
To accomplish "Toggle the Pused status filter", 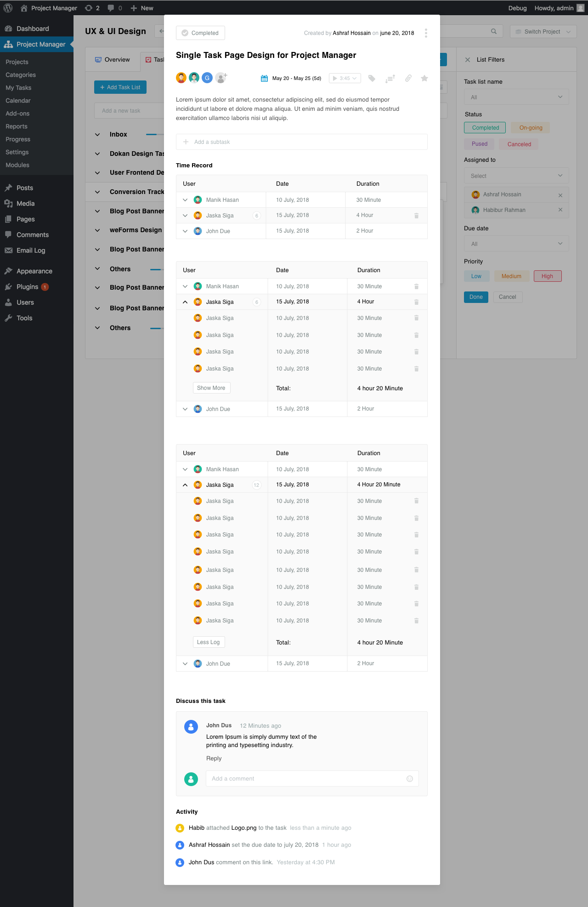I will point(479,144).
